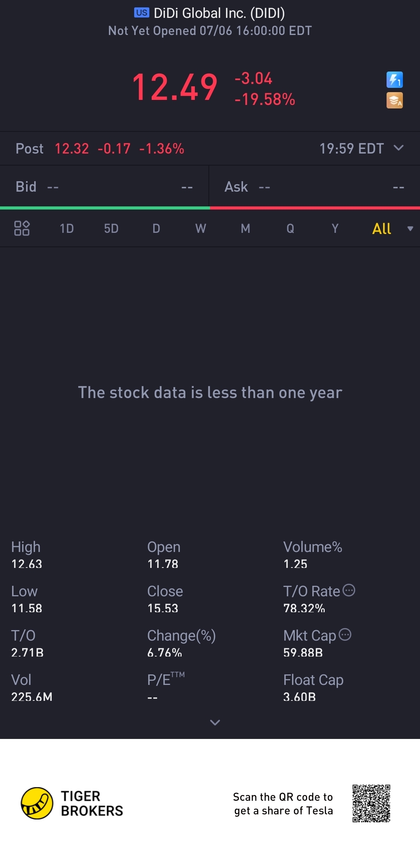This screenshot has width=420, height=868.
Task: Open the dropdown arrow next to All
Action: (410, 229)
